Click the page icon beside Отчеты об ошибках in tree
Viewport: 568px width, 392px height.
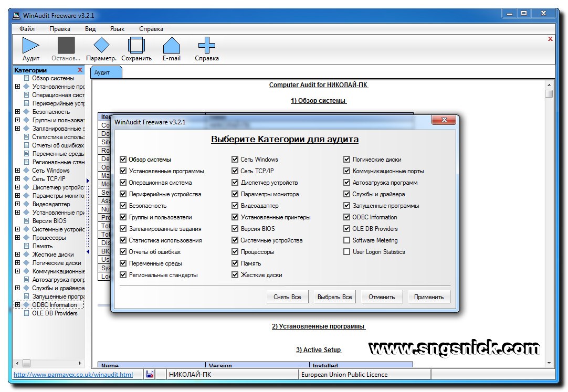click(26, 145)
